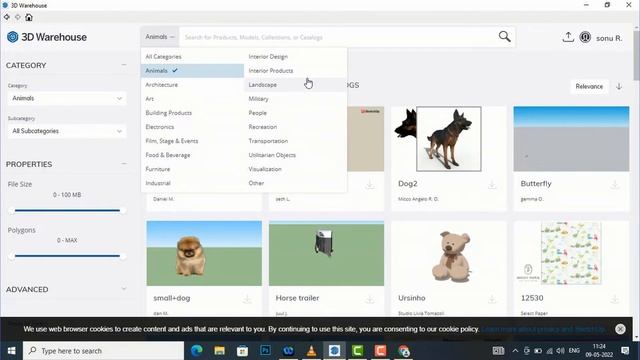
Task: Click the Polygons slider track
Action: [x=67, y=256]
